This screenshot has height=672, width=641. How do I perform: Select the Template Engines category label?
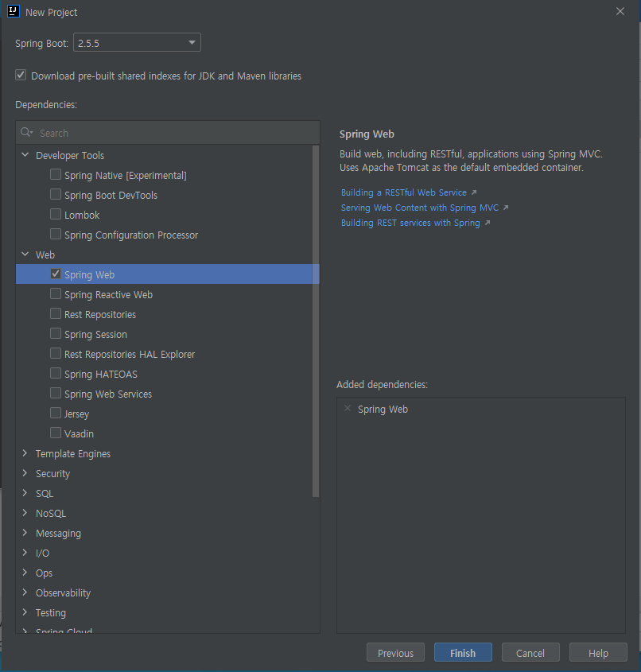(x=73, y=453)
